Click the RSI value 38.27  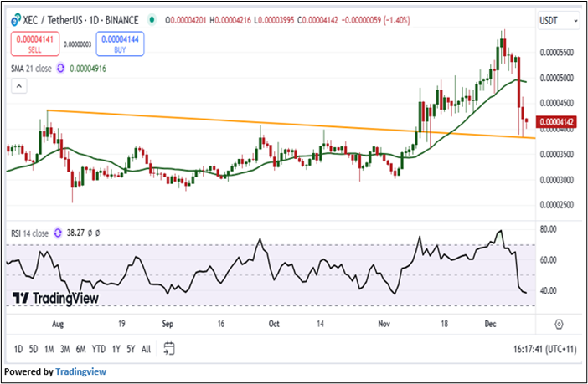(75, 233)
